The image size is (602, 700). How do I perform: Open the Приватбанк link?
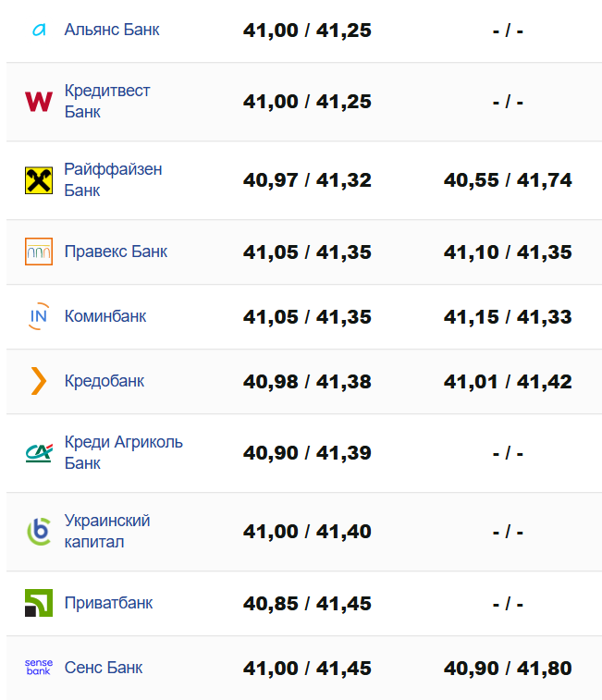108,603
